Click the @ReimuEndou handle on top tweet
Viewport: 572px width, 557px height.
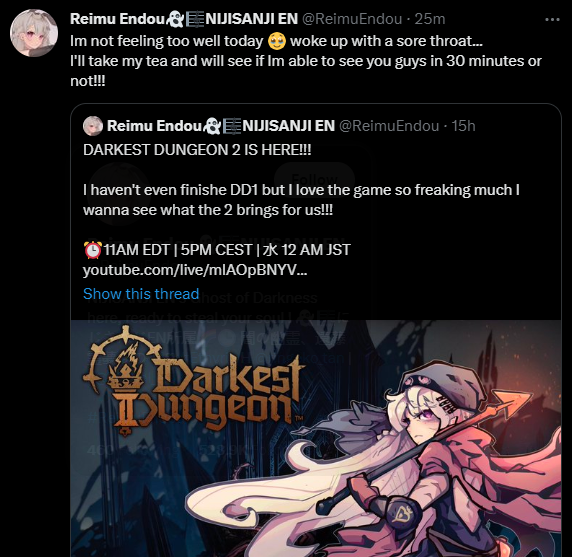tap(352, 19)
